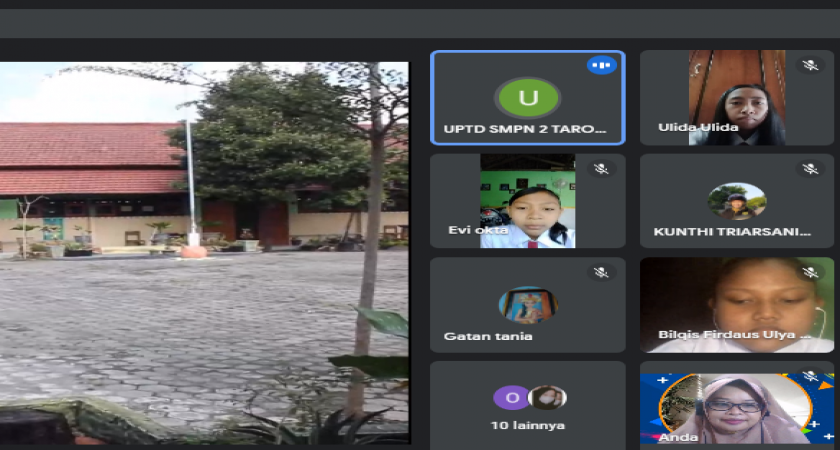Select the UPTD SMPN 2 TARO... participant tile
The width and height of the screenshot is (840, 450).
pos(528,98)
